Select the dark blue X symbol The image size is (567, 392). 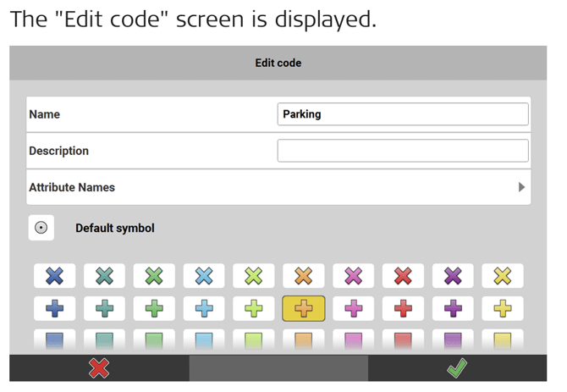(x=55, y=276)
